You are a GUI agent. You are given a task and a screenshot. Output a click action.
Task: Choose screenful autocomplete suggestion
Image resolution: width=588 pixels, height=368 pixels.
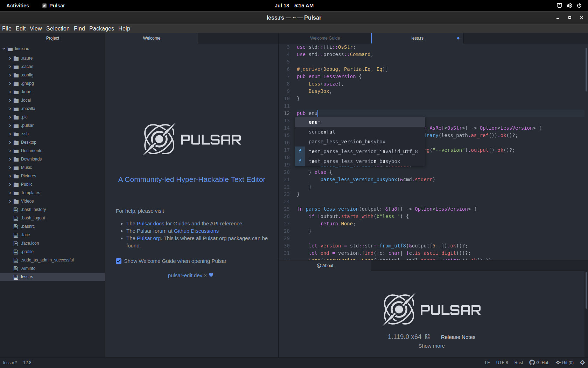tap(360, 132)
